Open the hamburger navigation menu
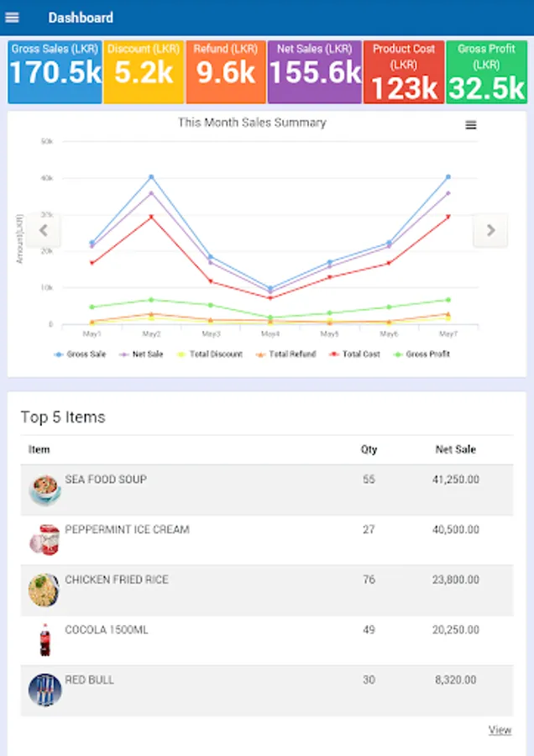The height and width of the screenshot is (756, 534). pos(13,18)
